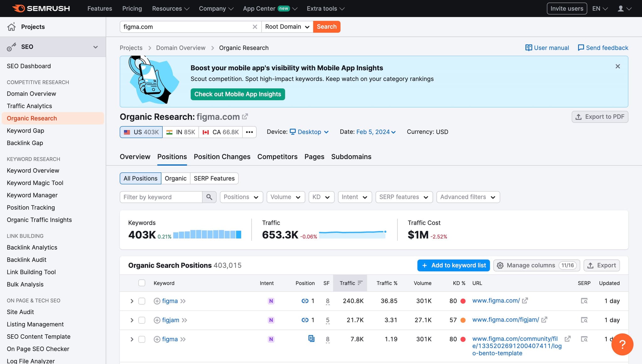Click the orange help question mark button

tap(622, 345)
